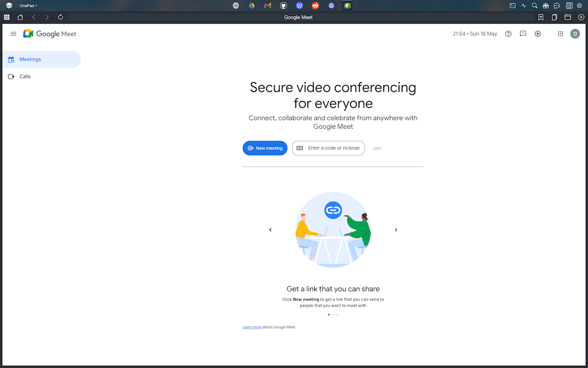Switch to the Google Meet tab icon
This screenshot has width=588, height=368.
[x=347, y=6]
